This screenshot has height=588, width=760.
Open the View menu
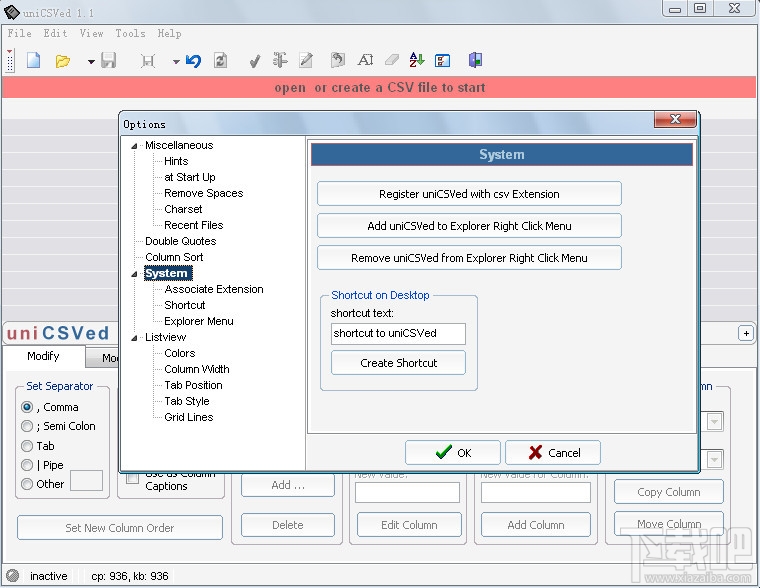pyautogui.click(x=92, y=33)
